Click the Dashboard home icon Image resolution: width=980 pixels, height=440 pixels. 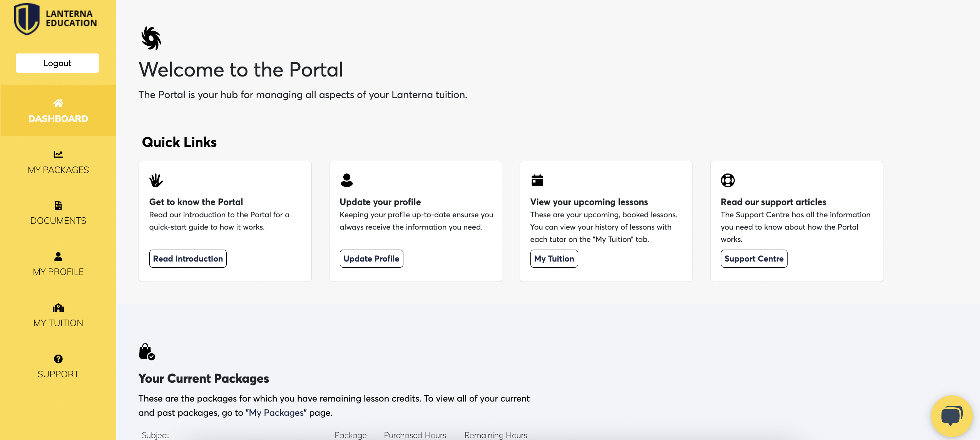[x=58, y=103]
